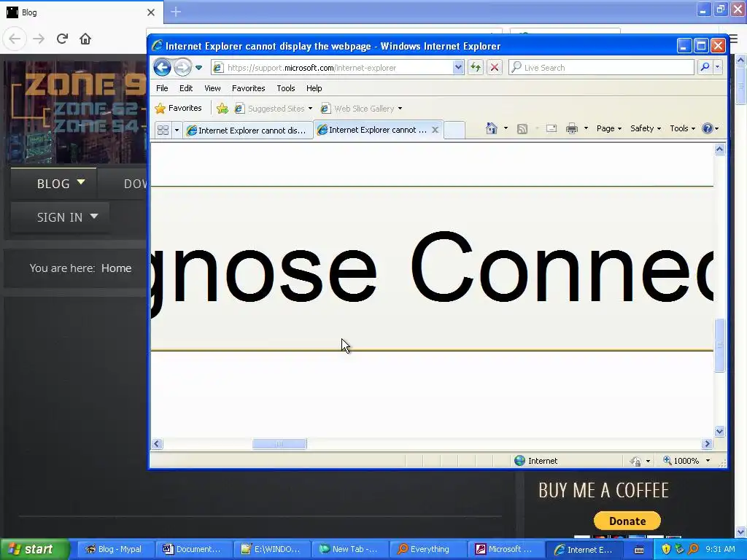Click the Internet Explorer forward arrow
The height and width of the screenshot is (560, 747).
pyautogui.click(x=182, y=68)
